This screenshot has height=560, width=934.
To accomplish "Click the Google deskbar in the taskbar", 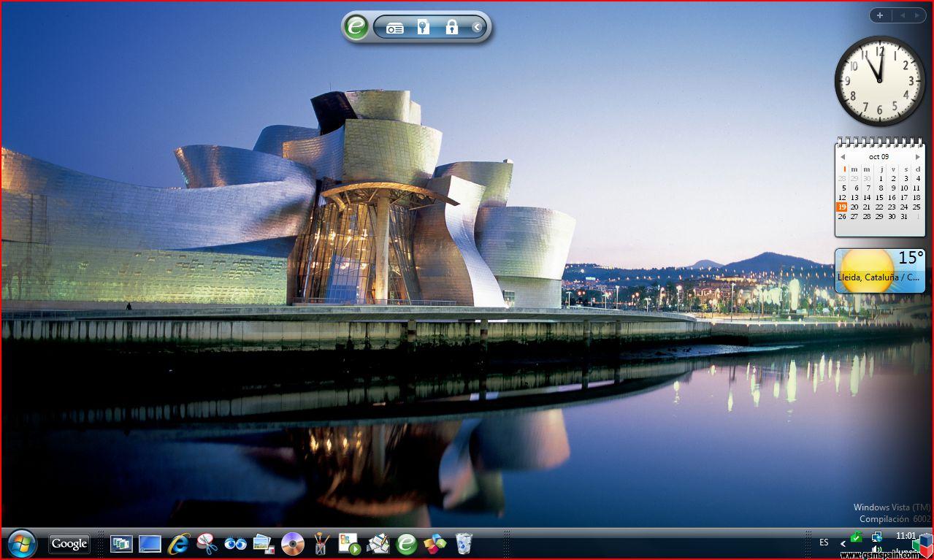I will [69, 543].
